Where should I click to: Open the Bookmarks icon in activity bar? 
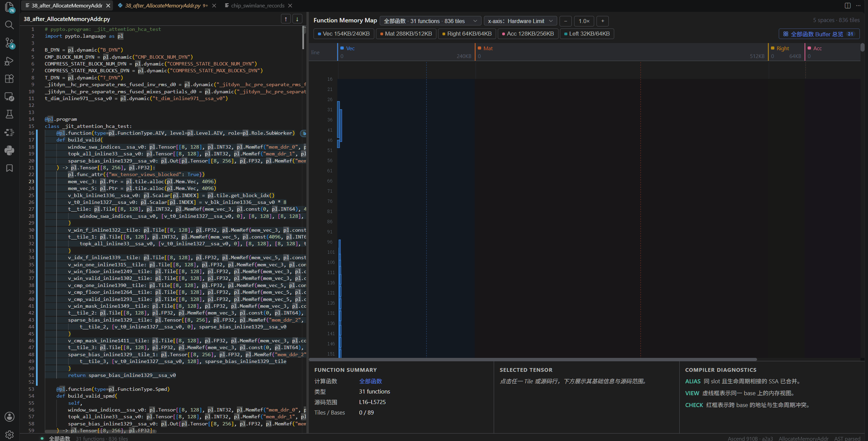[10, 168]
